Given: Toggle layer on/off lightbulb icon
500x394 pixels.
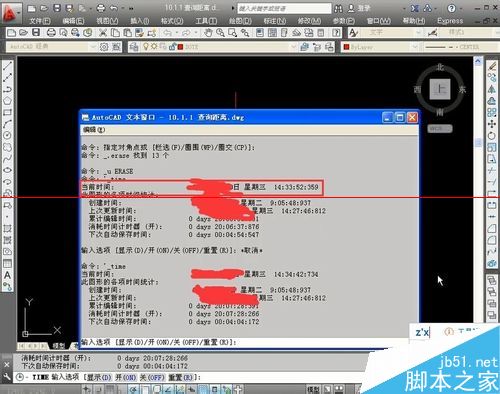Looking at the screenshot, I should [x=146, y=47].
